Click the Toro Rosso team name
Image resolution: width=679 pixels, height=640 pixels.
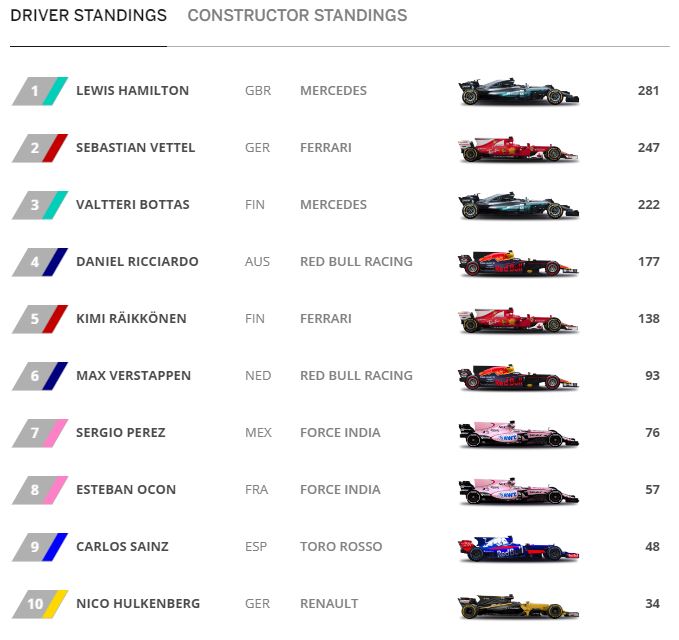pyautogui.click(x=338, y=547)
